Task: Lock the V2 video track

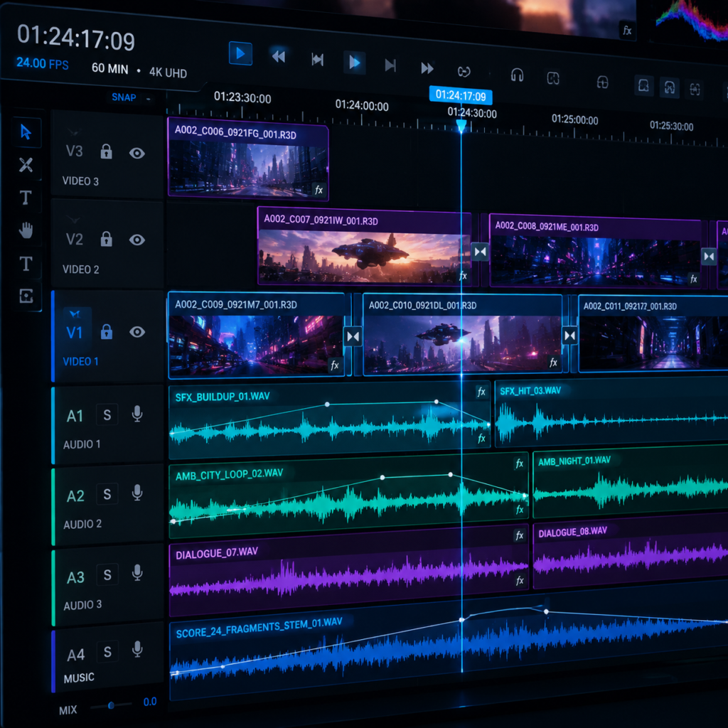Action: [x=107, y=239]
